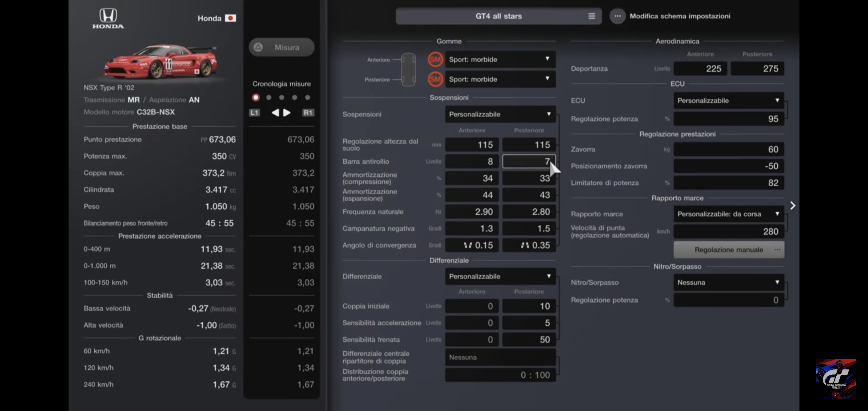Screen dimensions: 868x411
Task: Click the right arrow in Cronologia misure
Action: [287, 112]
